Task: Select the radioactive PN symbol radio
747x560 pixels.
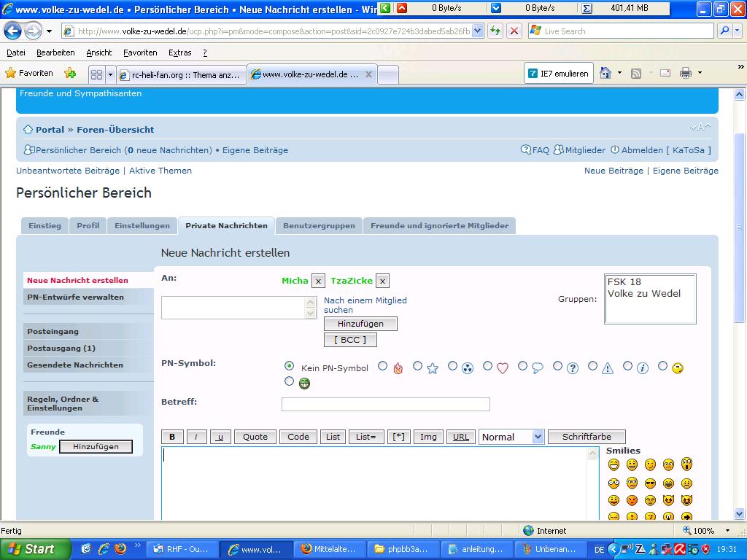Action: coord(452,366)
